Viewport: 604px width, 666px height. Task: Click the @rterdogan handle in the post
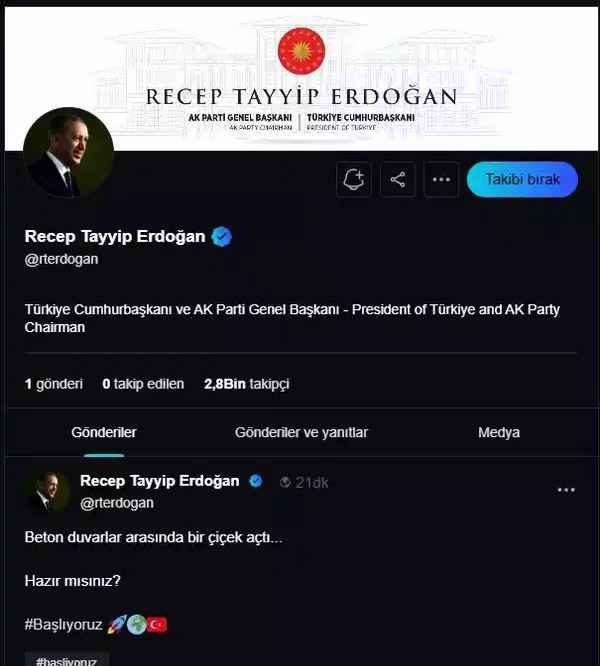point(117,503)
